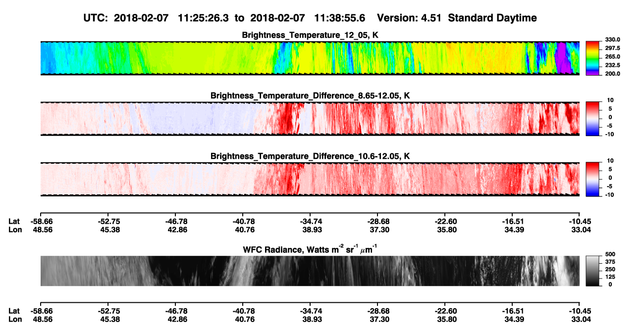The image size is (644, 330).
Task: Select the Brightness_Temperature_Difference_10.6-12.05 title
Action: (310, 156)
